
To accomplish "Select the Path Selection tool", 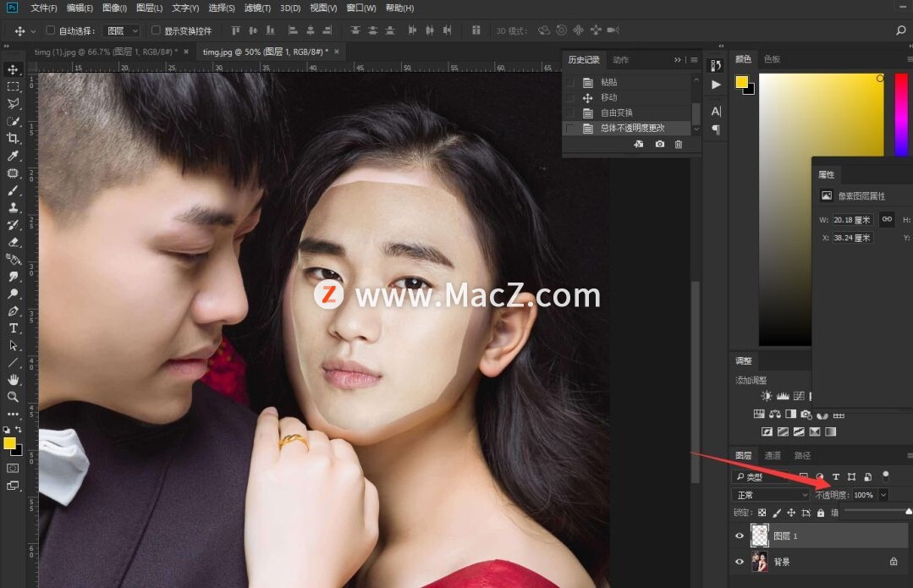I will coord(13,345).
